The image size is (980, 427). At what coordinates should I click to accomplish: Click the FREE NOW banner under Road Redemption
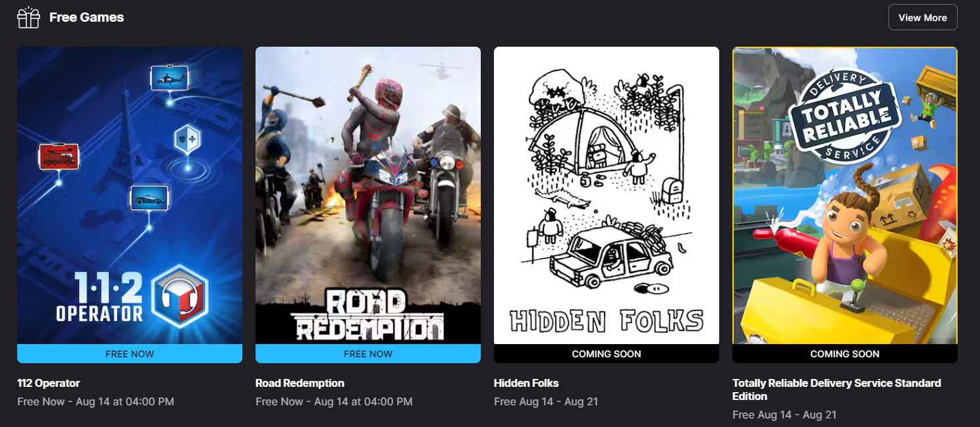[368, 354]
